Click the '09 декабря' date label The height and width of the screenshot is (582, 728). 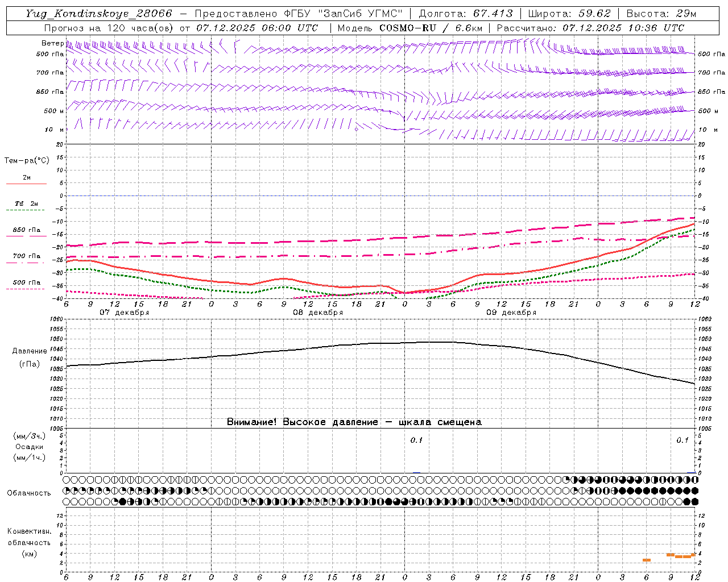511,313
